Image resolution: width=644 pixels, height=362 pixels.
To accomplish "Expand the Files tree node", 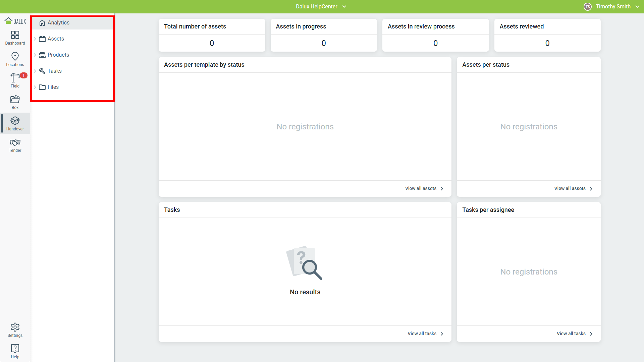I will tap(35, 87).
